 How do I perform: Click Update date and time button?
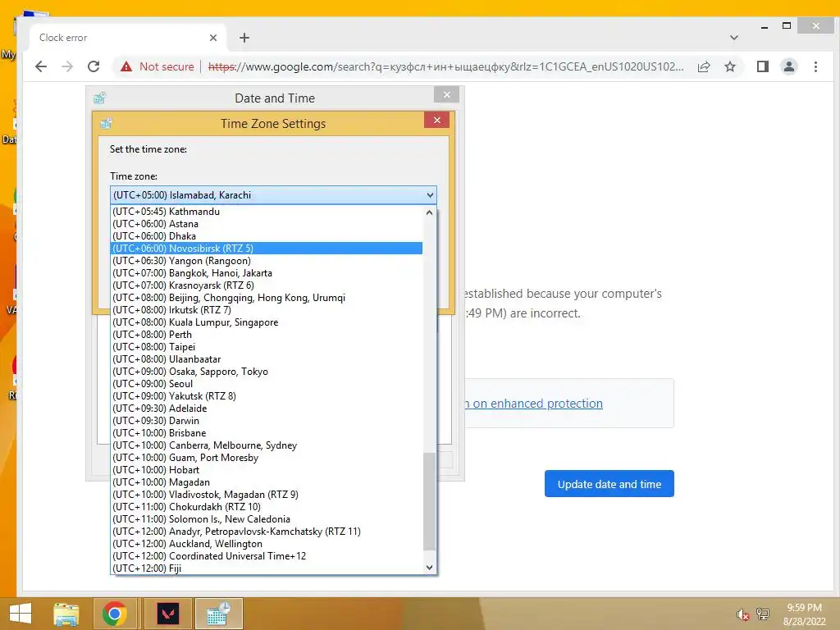pos(609,484)
